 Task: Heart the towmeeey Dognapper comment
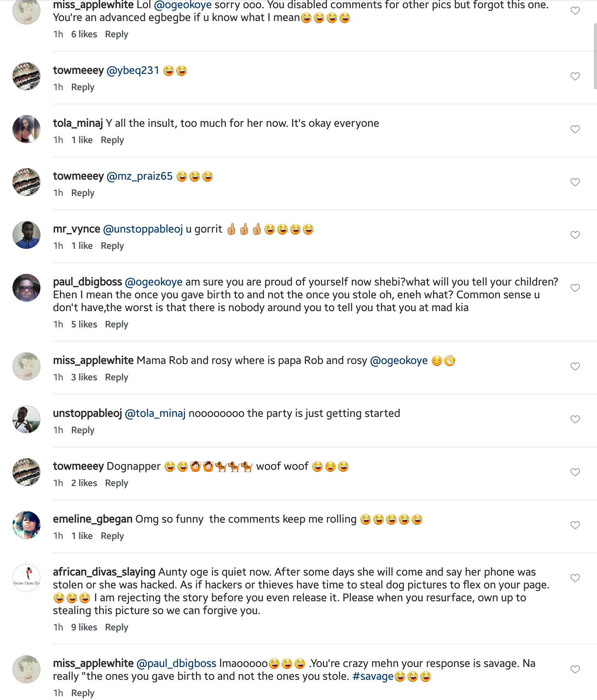click(575, 472)
